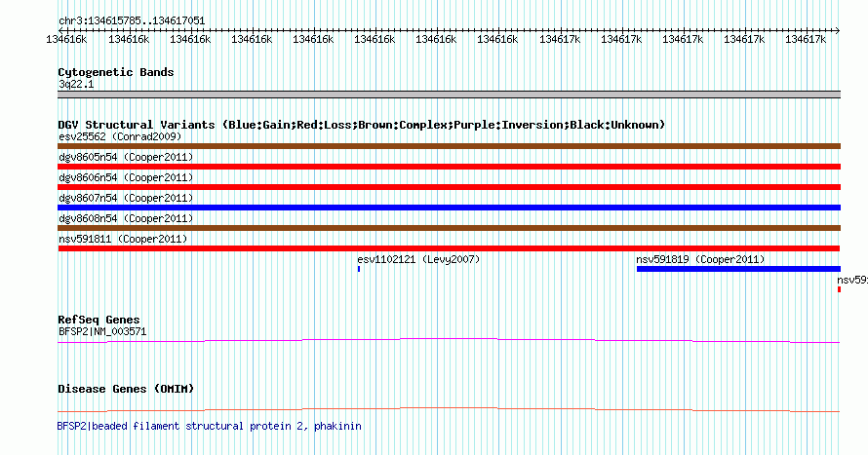Click the Disease Genes (OMIM) track title
Screen dimensions: 868x455
point(126,389)
